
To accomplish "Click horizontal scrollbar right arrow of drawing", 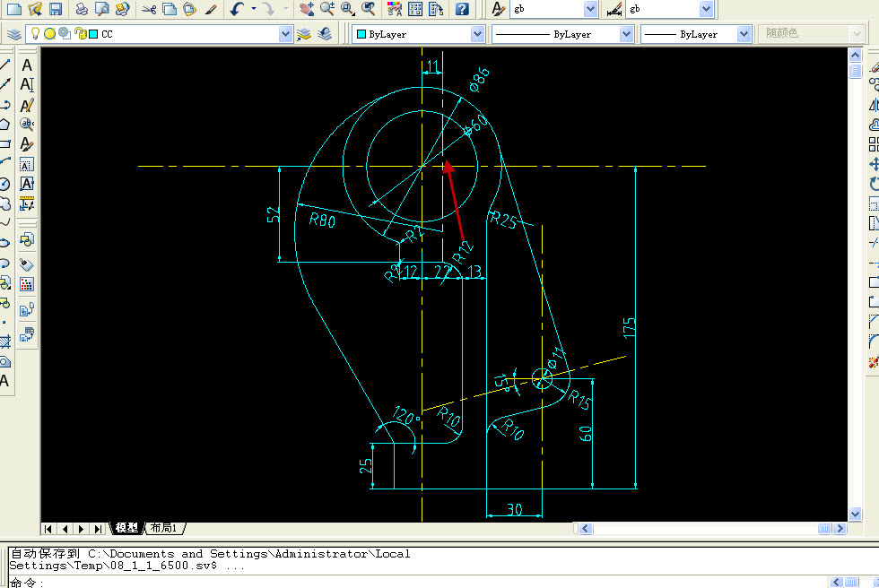I will coord(840,529).
